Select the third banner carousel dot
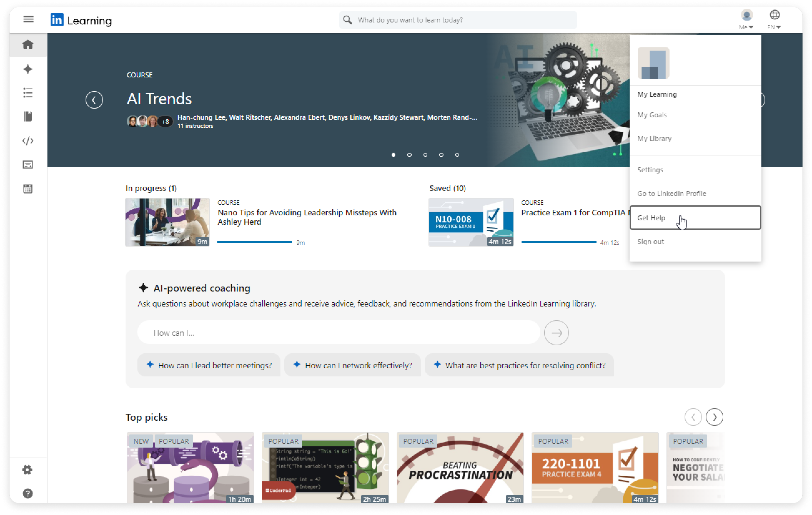 (x=425, y=155)
